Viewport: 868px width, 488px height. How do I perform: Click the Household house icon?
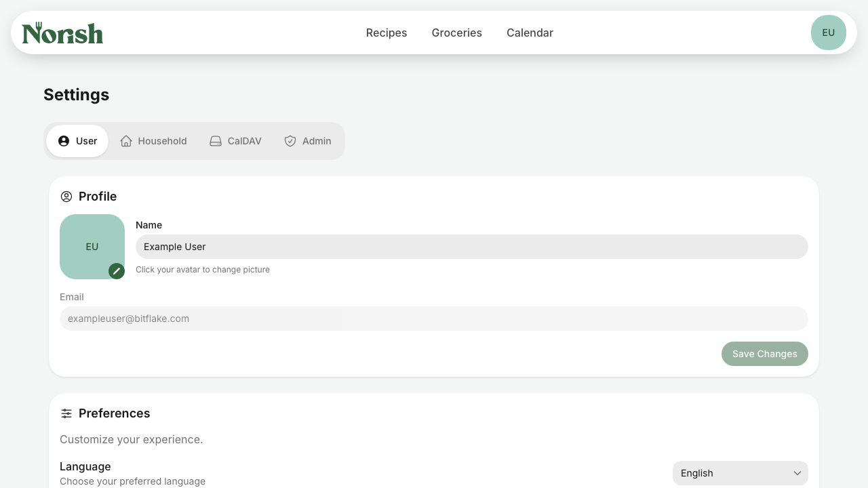coord(126,141)
